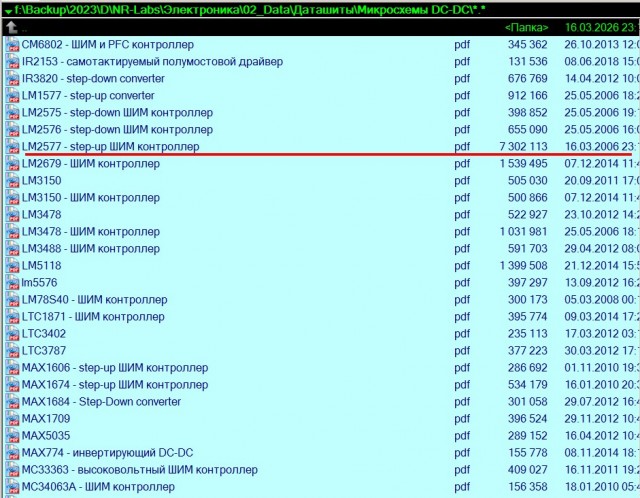Click size value '345 362'
This screenshot has width=640, height=498.
(527, 44)
